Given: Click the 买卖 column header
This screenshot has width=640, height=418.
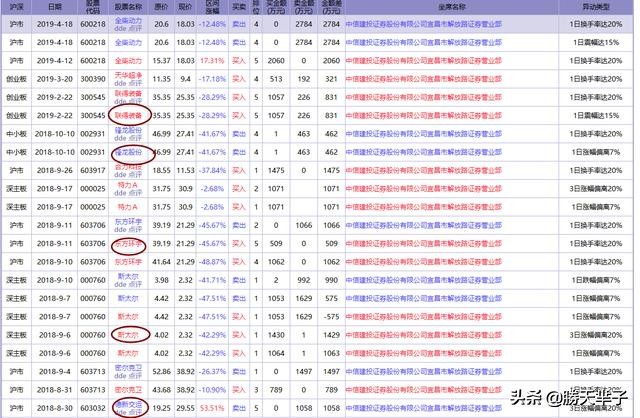Looking at the screenshot, I should pyautogui.click(x=239, y=7).
